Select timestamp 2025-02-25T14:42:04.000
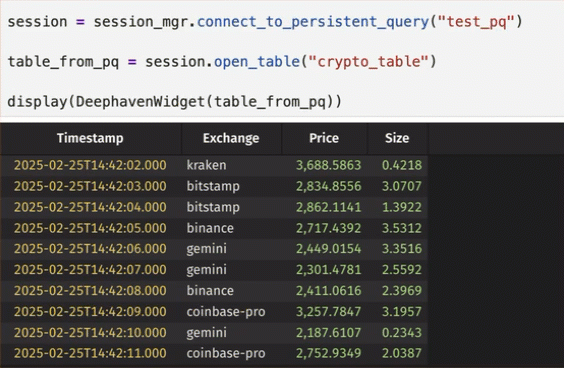Image resolution: width=564 pixels, height=368 pixels. [90, 207]
